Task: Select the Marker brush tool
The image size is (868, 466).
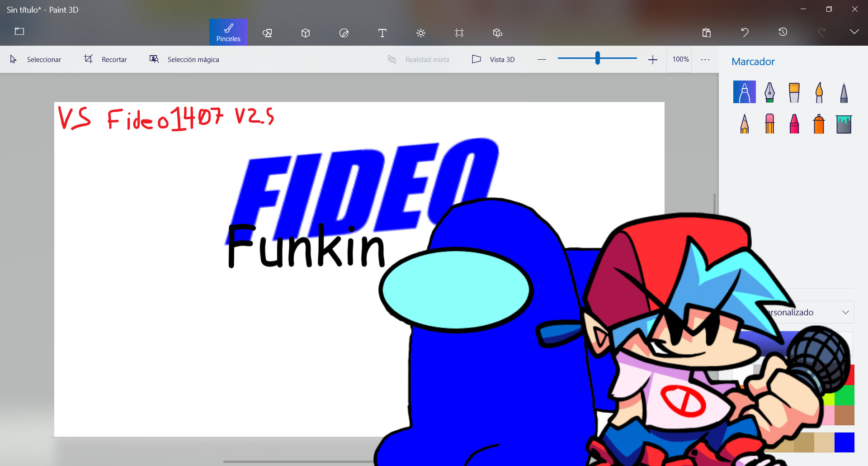Action: pos(745,92)
